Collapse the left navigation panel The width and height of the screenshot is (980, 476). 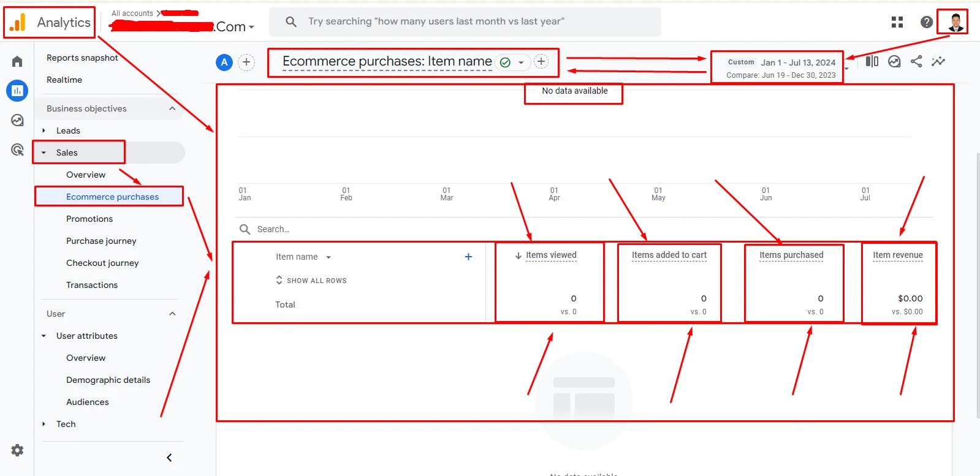(169, 458)
